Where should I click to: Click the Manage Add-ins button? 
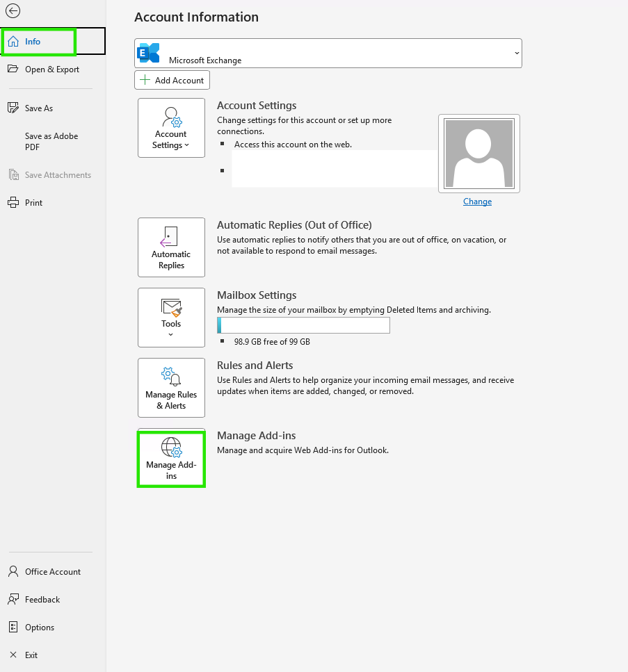tap(171, 459)
